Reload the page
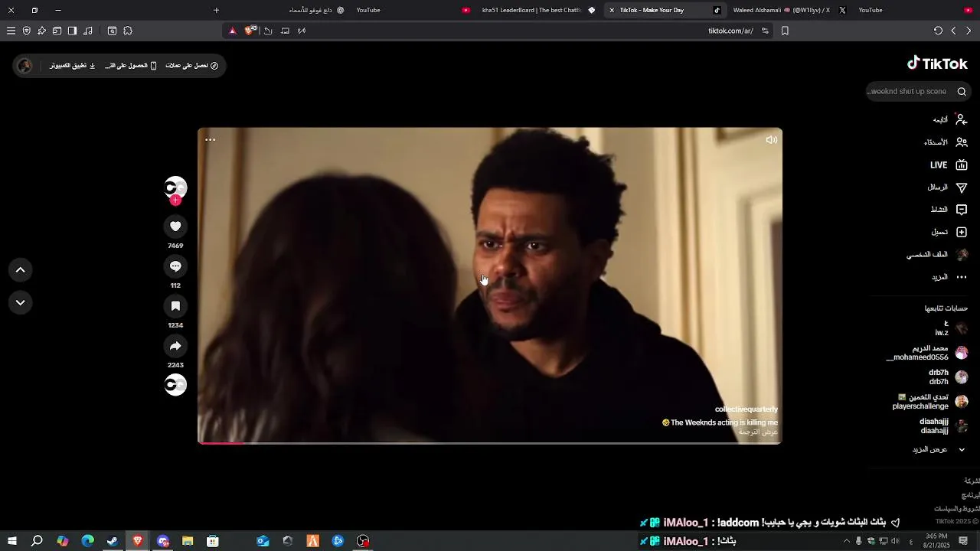Image resolution: width=980 pixels, height=551 pixels. pos(938,31)
